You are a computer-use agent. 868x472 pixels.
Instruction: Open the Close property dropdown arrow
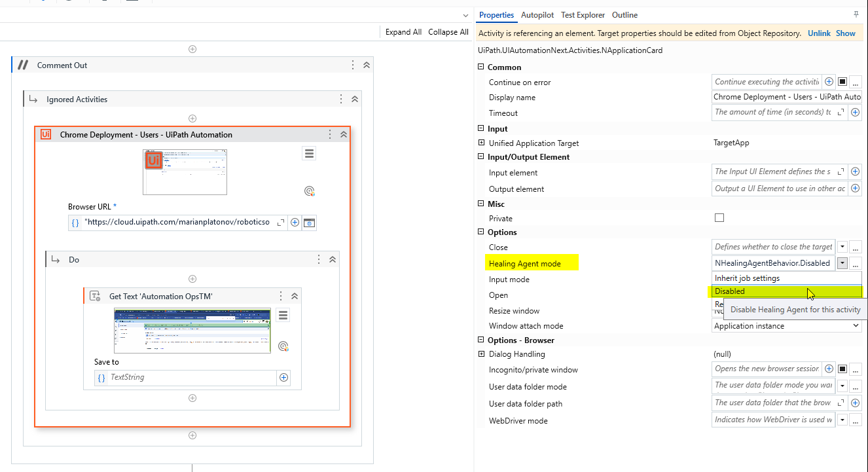click(x=842, y=247)
